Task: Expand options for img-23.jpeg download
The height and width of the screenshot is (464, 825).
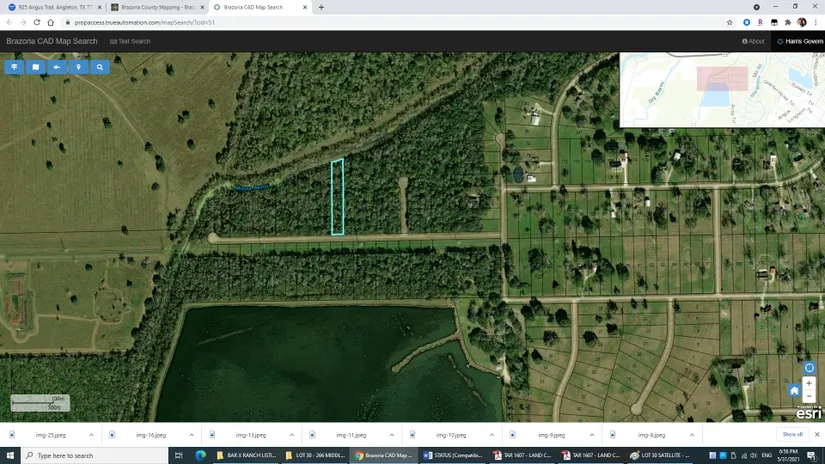Action: (91, 435)
